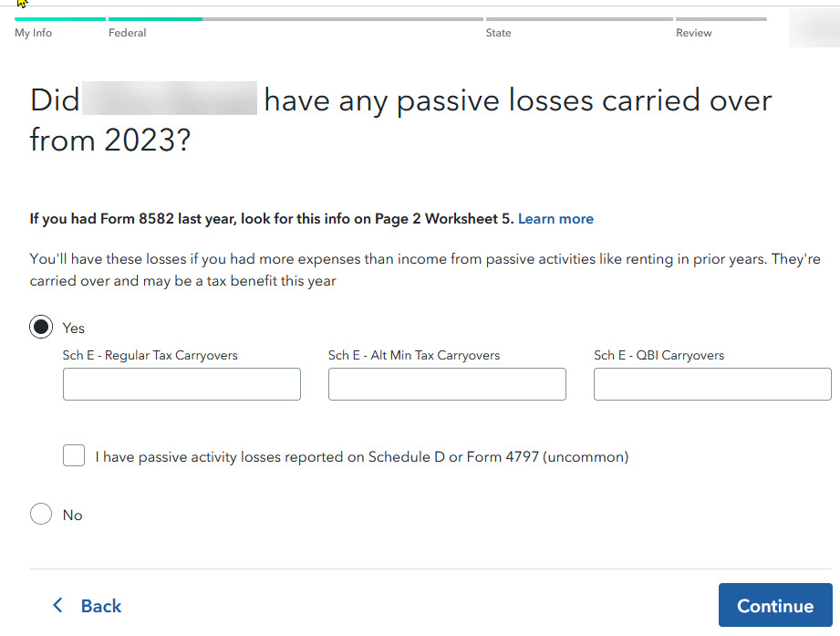Select the QBI Carryovers input box
Screen dimensions: 840x636
(712, 384)
